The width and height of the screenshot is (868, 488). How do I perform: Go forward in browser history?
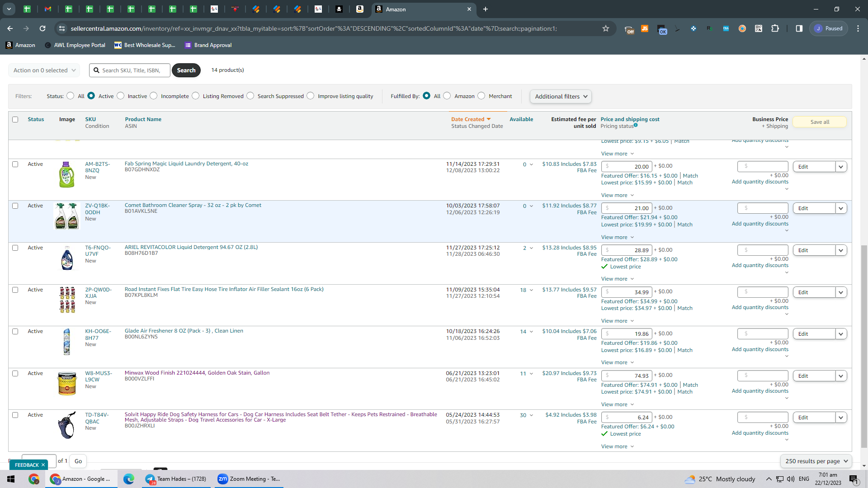26,28
